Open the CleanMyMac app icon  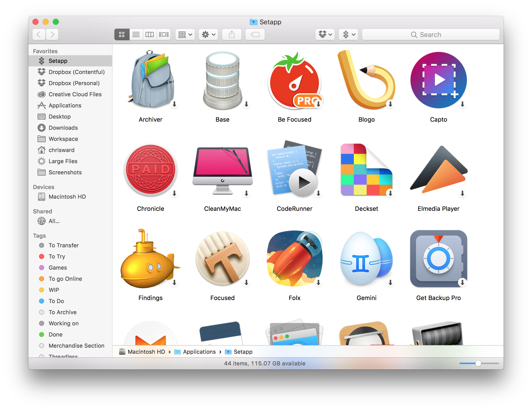pos(222,170)
